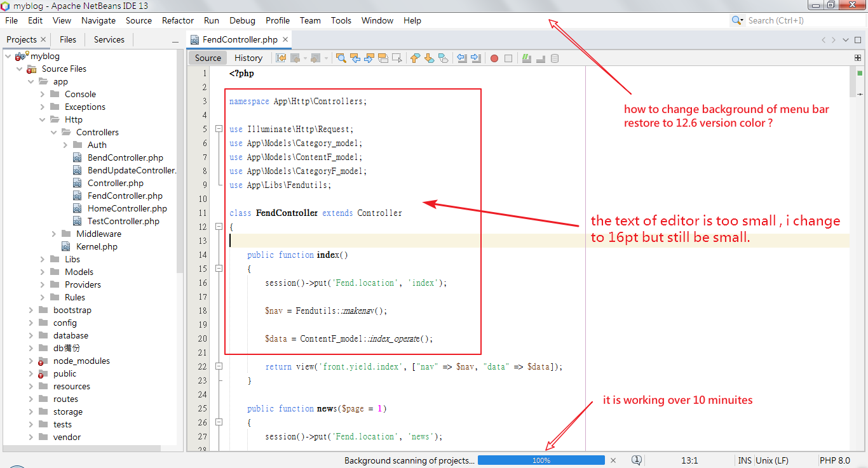Open the Refactor menu

(178, 20)
